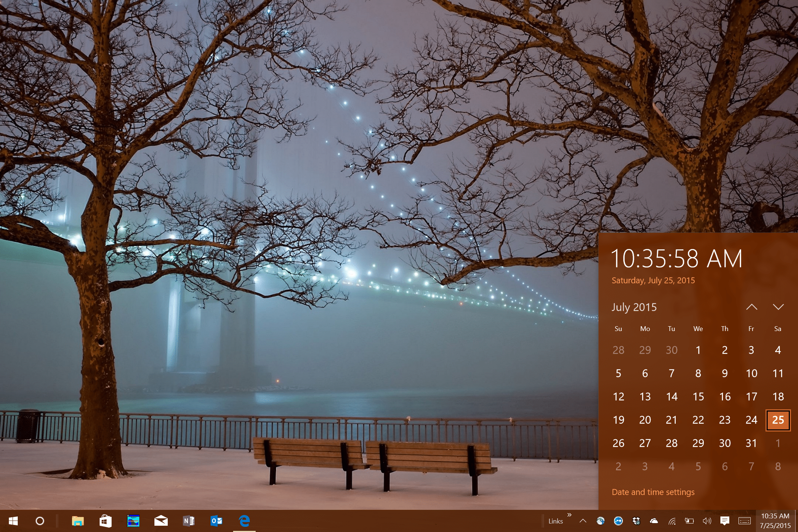Select today's date, July 25
798x532 pixels.
(x=778, y=420)
